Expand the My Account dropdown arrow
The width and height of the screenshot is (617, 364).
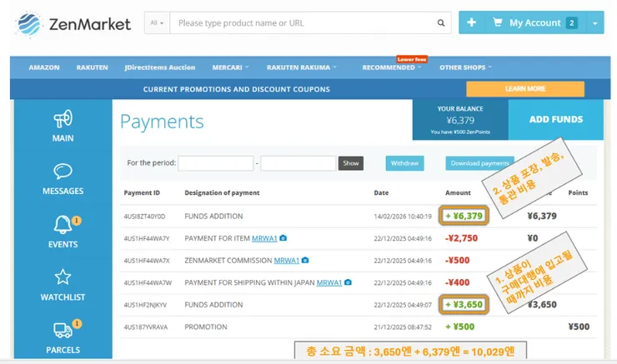click(595, 22)
